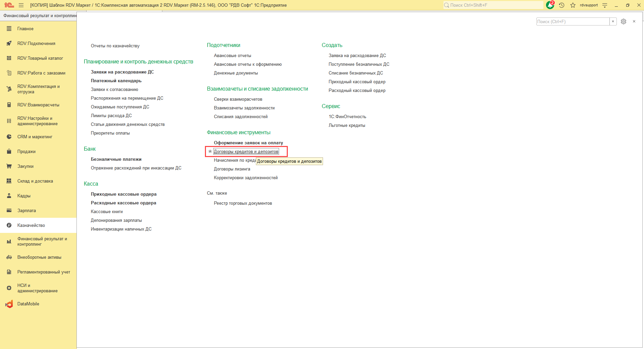Open RDV:Взаиморасчеты section
This screenshot has height=349, width=644.
(38, 105)
